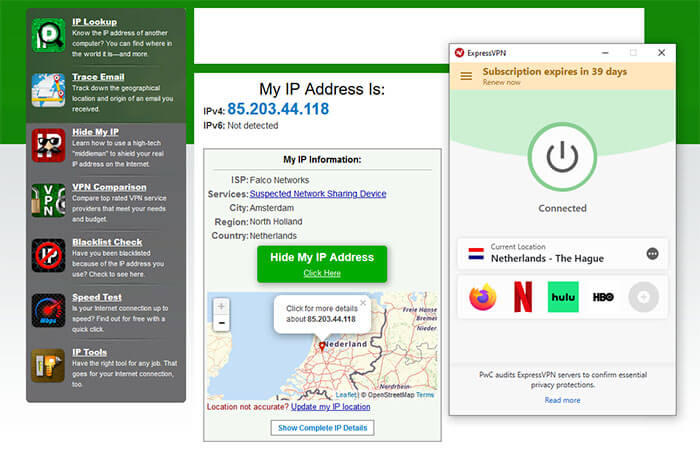
Task: Open ExpressVPN hamburger menu
Action: click(x=466, y=76)
